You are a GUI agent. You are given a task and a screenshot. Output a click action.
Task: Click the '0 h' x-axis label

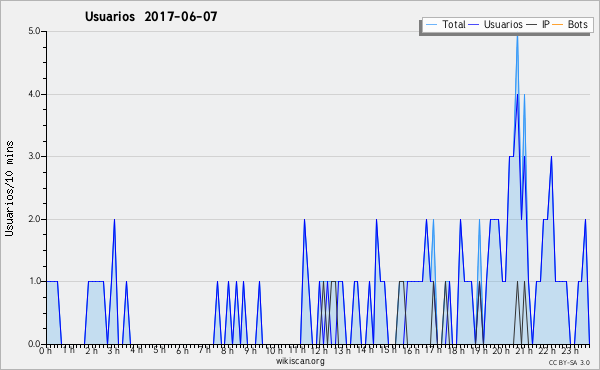tap(46, 351)
